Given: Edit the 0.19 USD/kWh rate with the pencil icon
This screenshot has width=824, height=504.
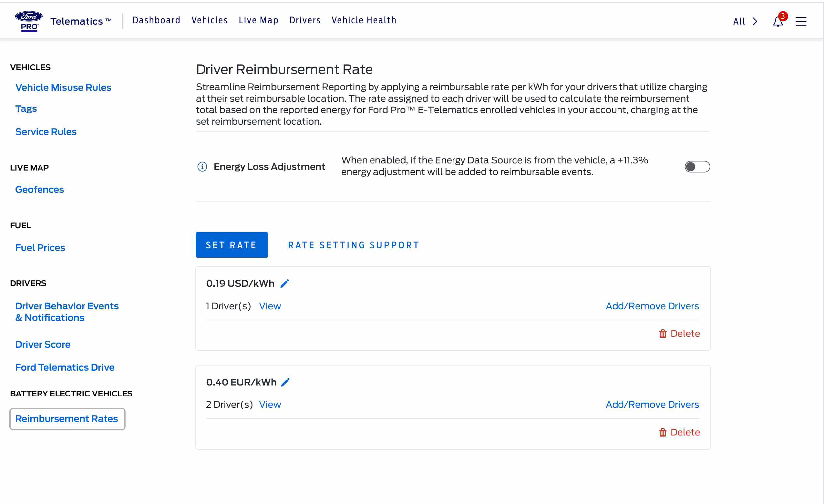Looking at the screenshot, I should click(285, 283).
